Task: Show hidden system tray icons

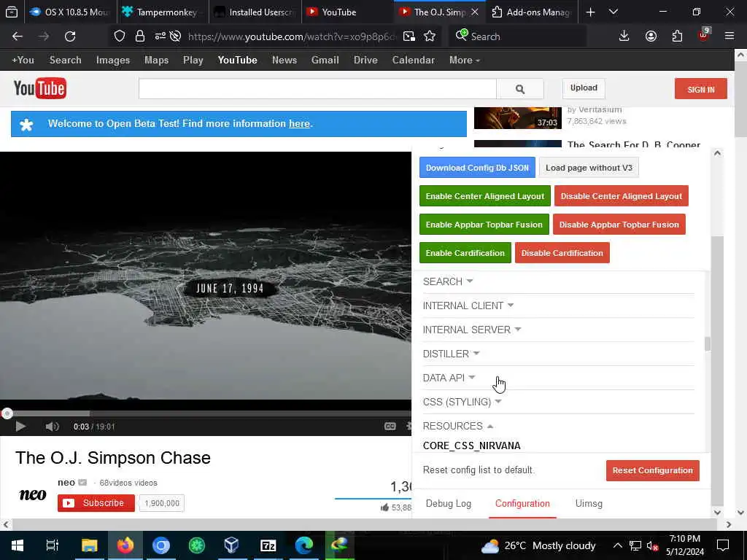Action: point(617,545)
